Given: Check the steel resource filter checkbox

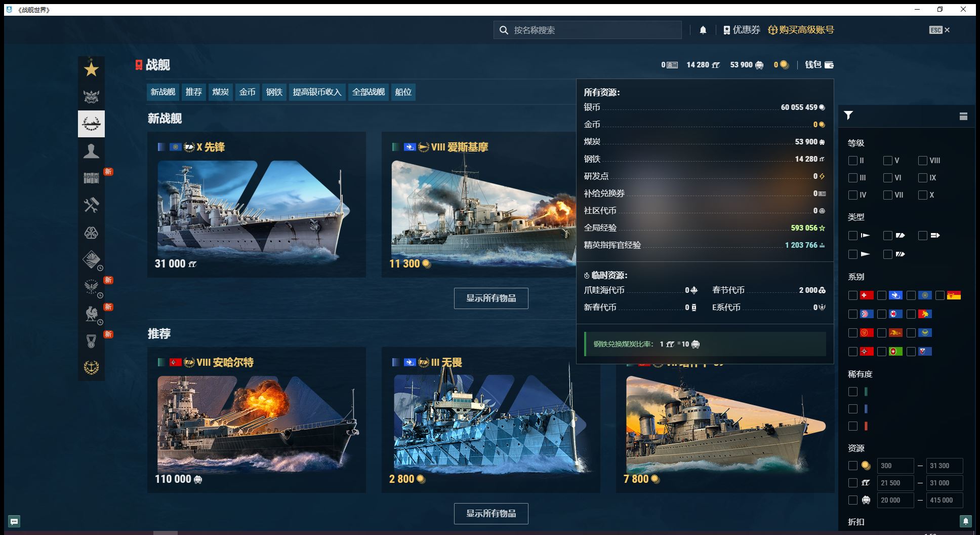Looking at the screenshot, I should [x=853, y=483].
